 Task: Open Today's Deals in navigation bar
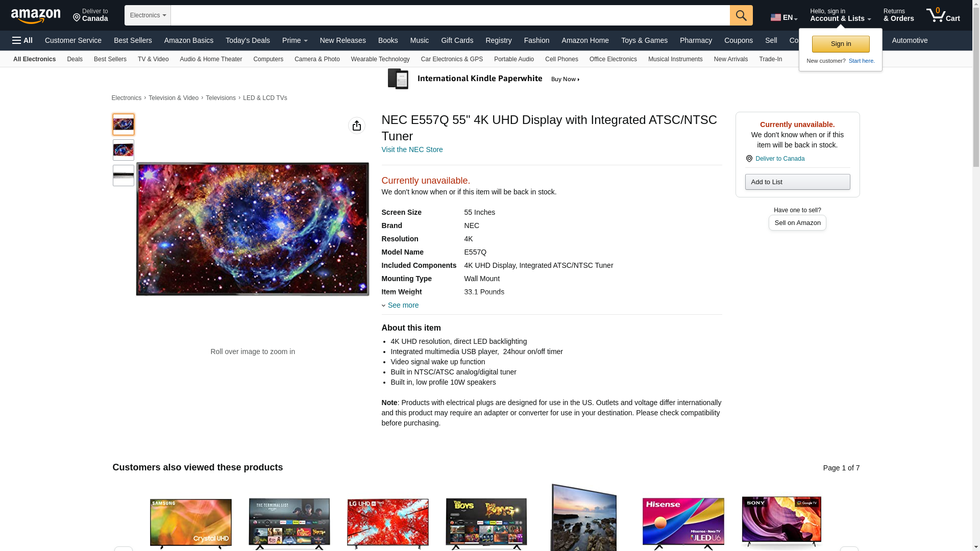click(248, 40)
